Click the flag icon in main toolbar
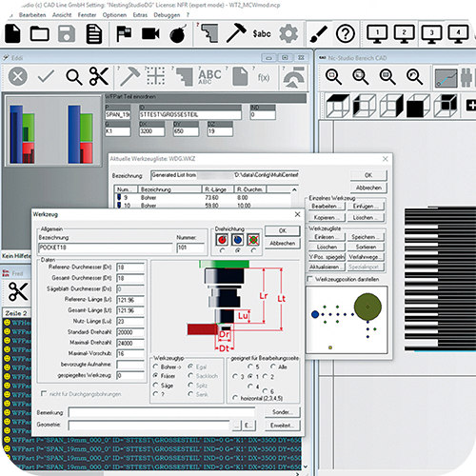This screenshot has width=476, height=476. pos(124,33)
